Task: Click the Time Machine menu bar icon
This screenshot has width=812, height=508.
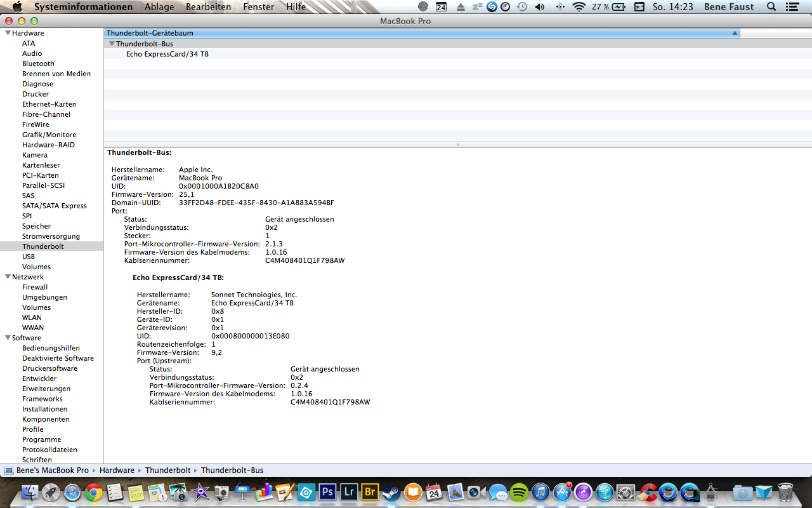Action: (x=521, y=7)
